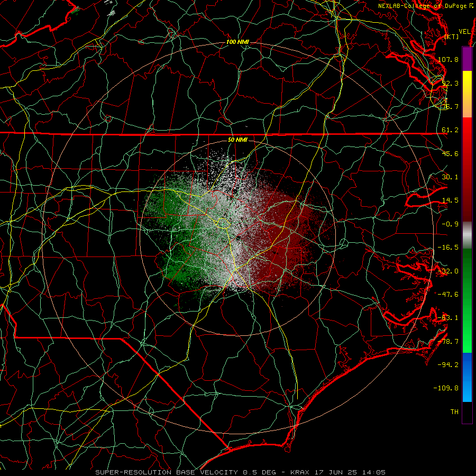Click the -32.0 value on velocity scale
Viewport: 476px width, 476px height.
click(x=448, y=271)
